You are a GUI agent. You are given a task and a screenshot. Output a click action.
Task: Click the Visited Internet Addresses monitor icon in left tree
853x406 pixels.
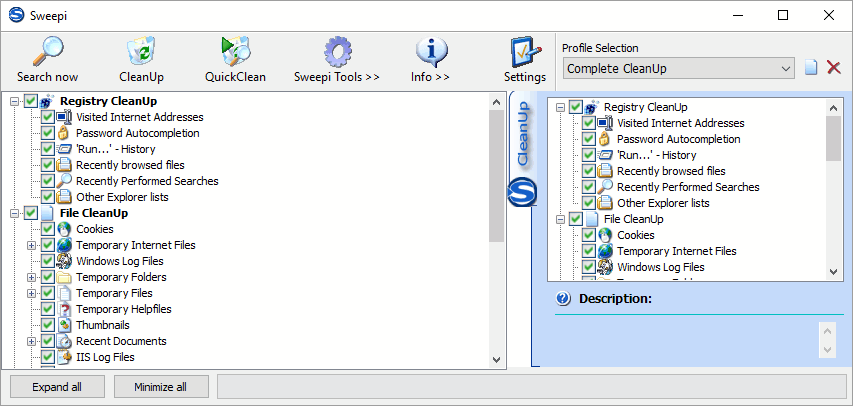coord(64,117)
